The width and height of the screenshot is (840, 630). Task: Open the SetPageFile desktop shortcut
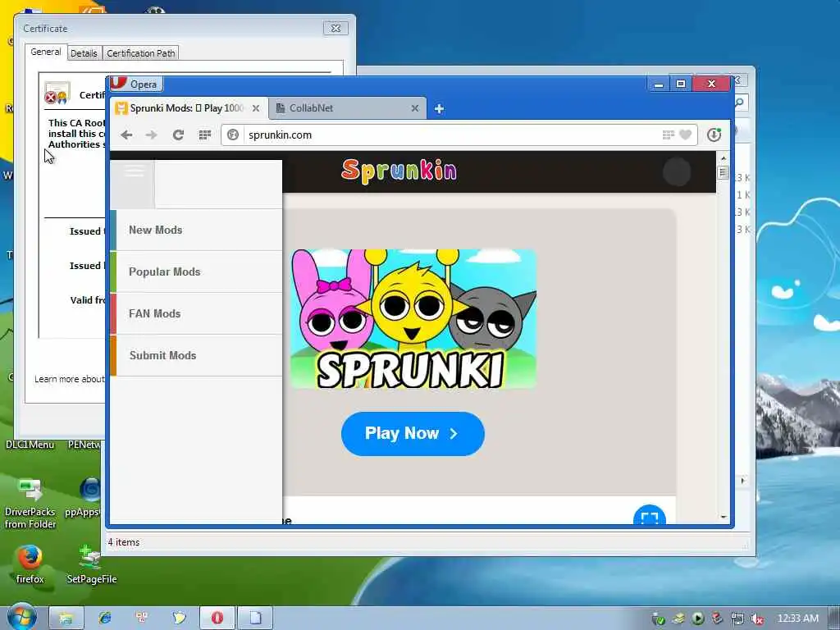click(x=92, y=564)
